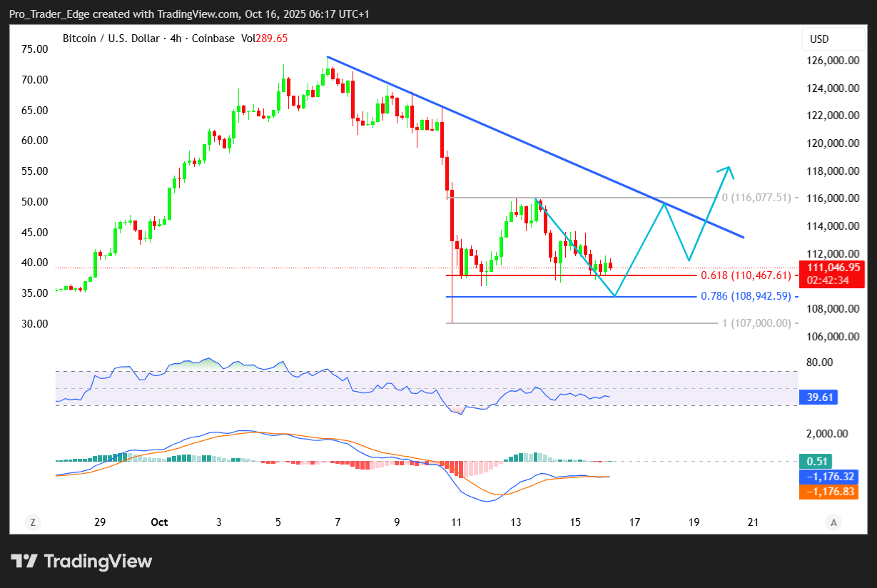
Task: Select the blue 0.786 Fibonacci level label
Action: pyautogui.click(x=746, y=296)
